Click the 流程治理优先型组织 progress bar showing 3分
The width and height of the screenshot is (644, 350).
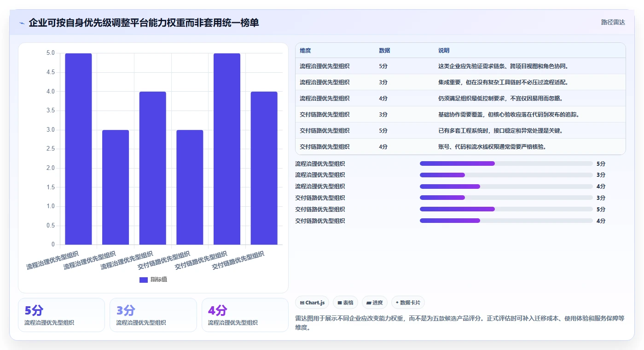[x=506, y=175]
